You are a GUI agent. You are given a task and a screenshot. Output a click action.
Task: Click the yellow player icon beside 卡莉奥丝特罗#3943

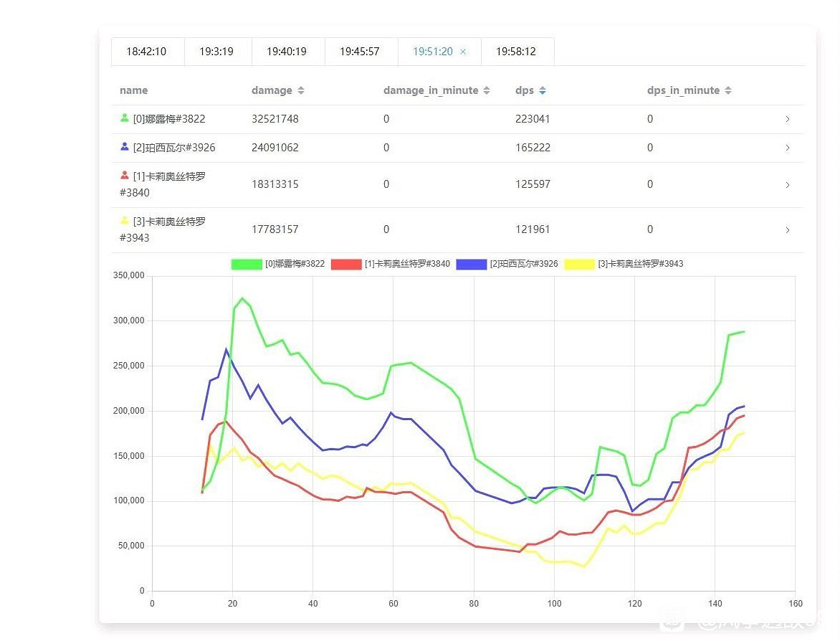click(123, 220)
